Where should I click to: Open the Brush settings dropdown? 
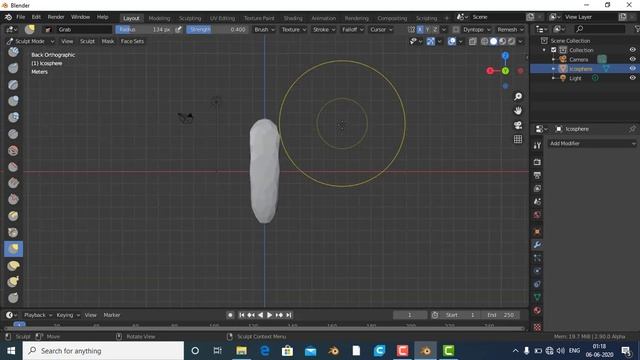264,29
